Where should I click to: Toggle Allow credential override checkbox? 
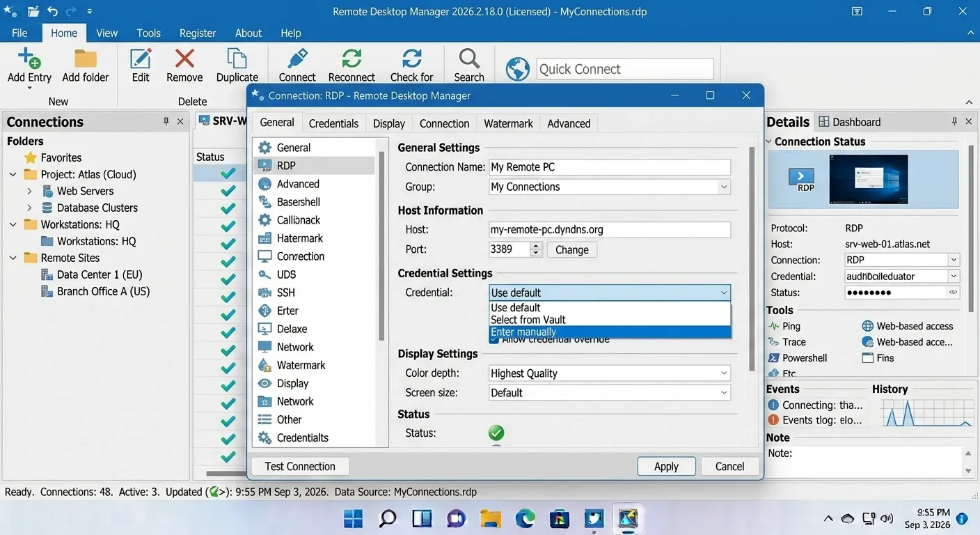(493, 340)
